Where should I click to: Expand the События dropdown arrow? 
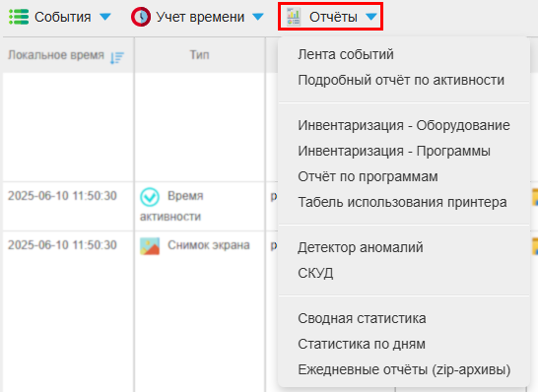coord(105,17)
